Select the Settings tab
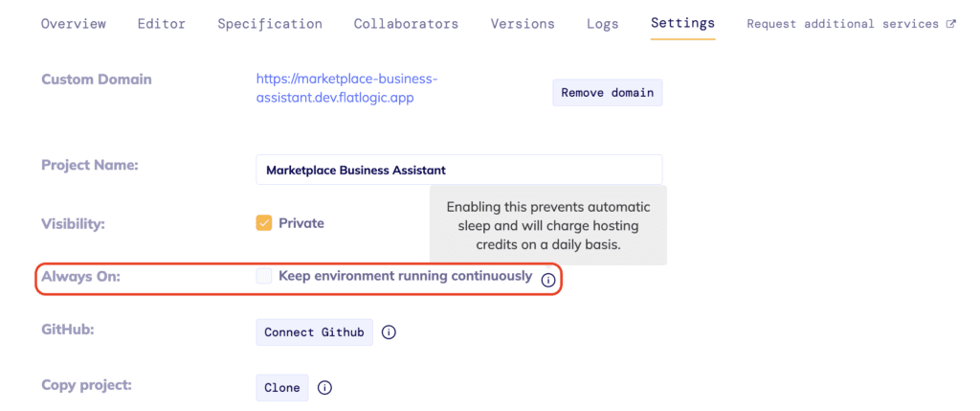 click(682, 24)
